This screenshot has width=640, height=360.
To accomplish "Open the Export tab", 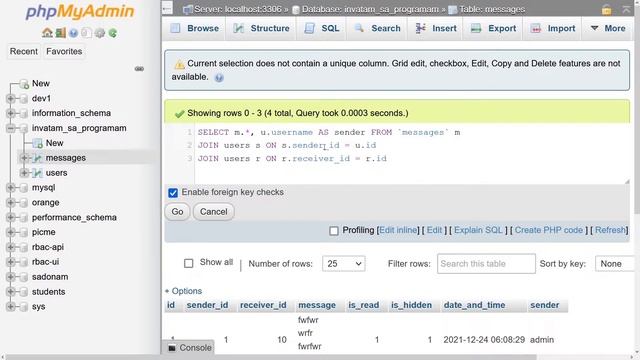I will (493, 29).
